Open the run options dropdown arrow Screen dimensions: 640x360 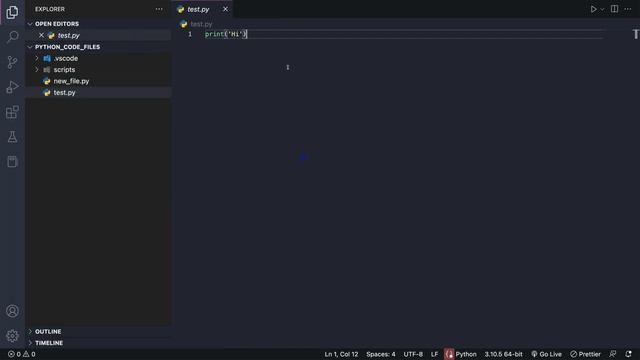pos(602,9)
